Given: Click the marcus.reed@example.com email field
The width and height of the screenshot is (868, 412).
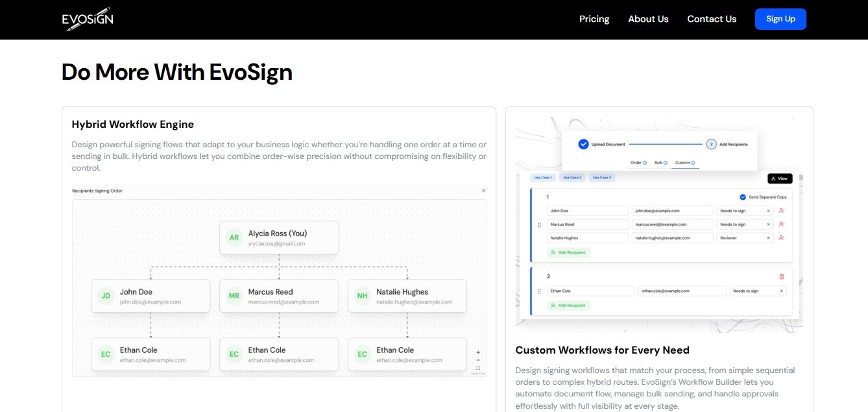Looking at the screenshot, I should 673,224.
